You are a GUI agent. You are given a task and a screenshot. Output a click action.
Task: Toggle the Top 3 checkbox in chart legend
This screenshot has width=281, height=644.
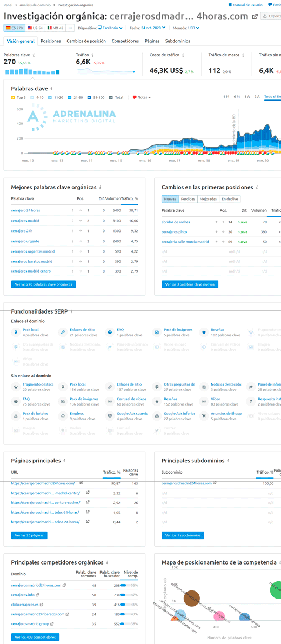click(x=13, y=97)
